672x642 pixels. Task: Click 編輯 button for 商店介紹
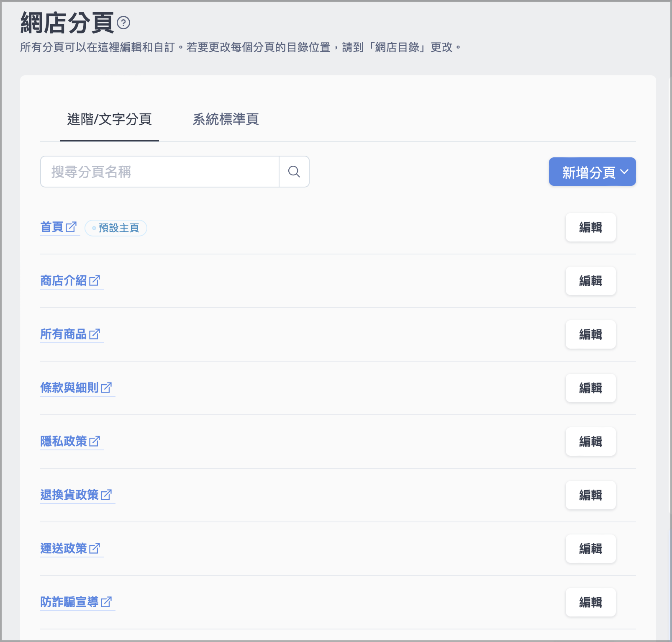click(x=590, y=281)
